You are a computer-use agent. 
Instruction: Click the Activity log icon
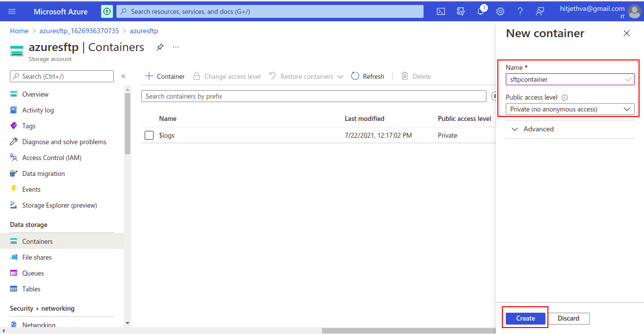[14, 110]
